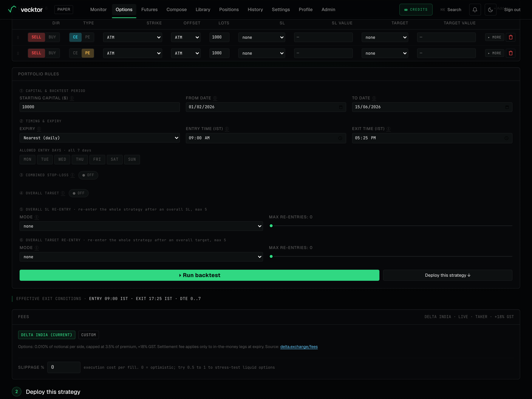Open the Search box
The width and height of the screenshot is (532, 399).
pos(451,10)
